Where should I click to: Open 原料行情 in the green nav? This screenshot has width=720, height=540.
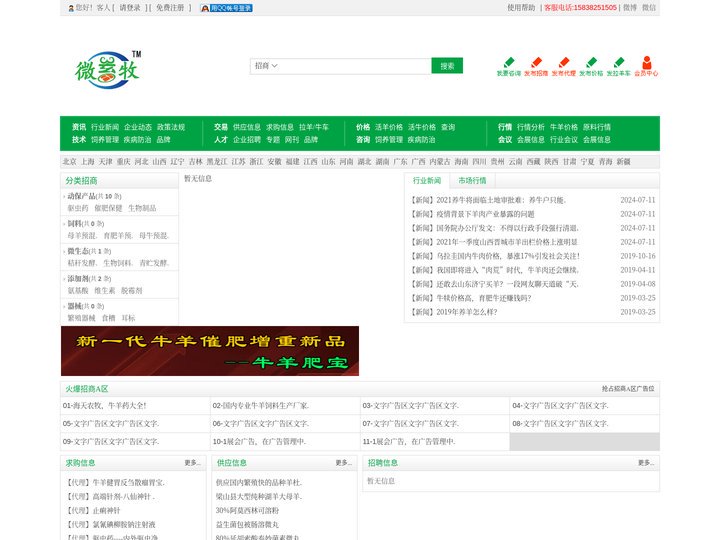point(597,127)
